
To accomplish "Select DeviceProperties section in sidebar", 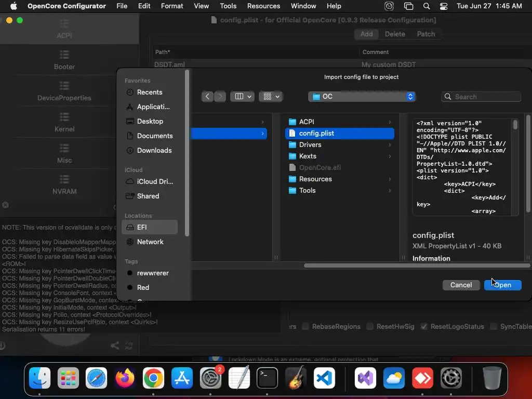I will 64,91.
